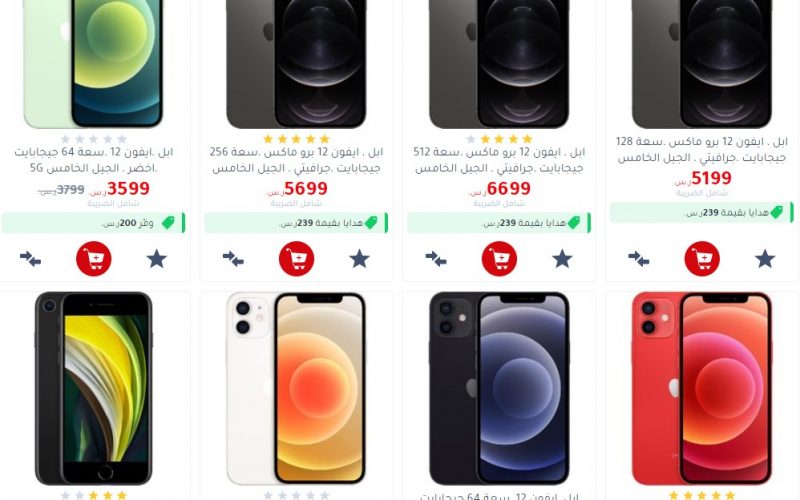
Task: View the red iPhone 12 product image
Action: click(x=702, y=388)
